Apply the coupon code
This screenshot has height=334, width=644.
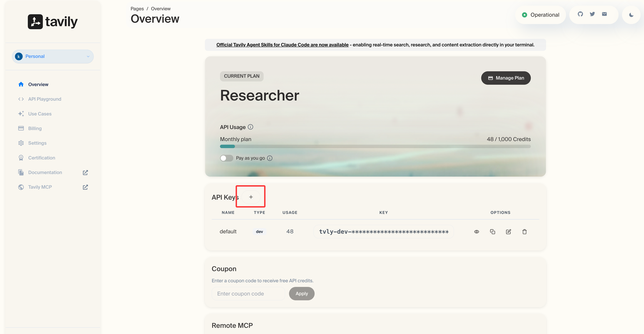[302, 294]
